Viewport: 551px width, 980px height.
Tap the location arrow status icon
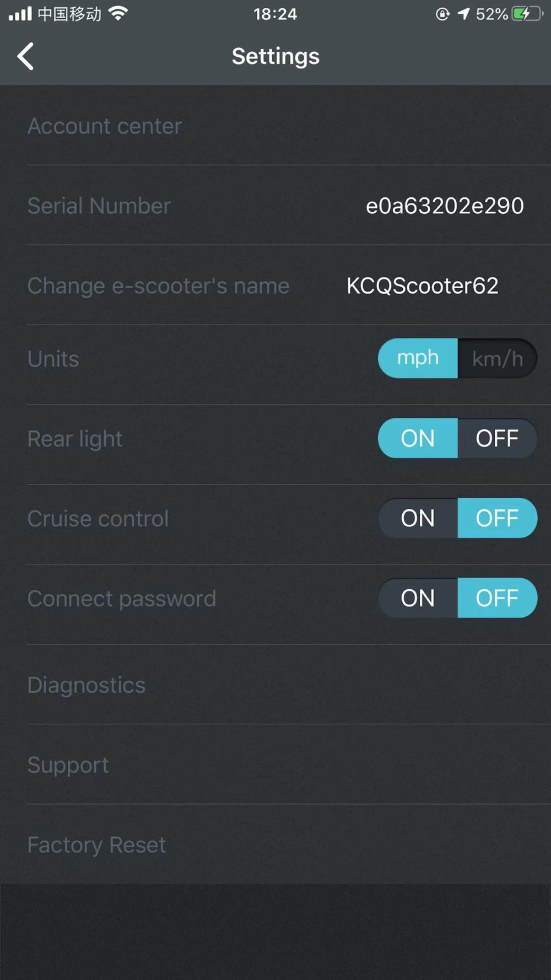click(x=464, y=14)
